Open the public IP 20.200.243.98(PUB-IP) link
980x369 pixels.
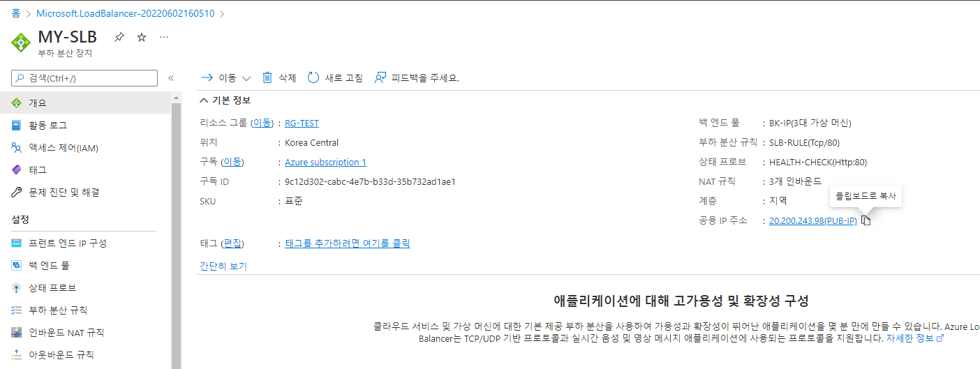[x=813, y=220]
